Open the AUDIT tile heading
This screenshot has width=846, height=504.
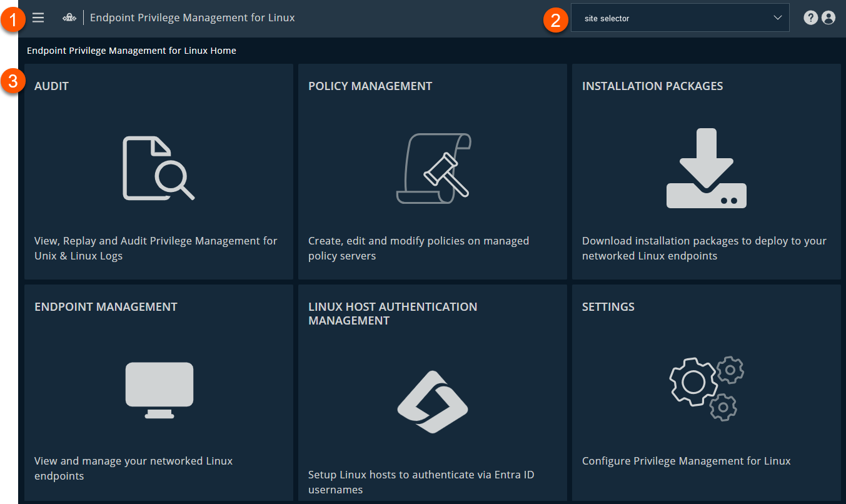[51, 86]
